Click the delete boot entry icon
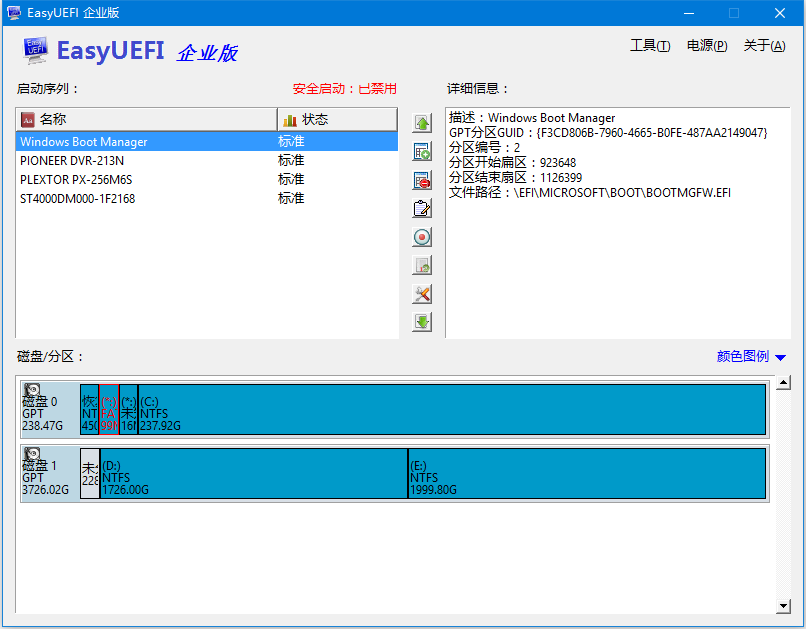The image size is (806, 629). tap(422, 180)
